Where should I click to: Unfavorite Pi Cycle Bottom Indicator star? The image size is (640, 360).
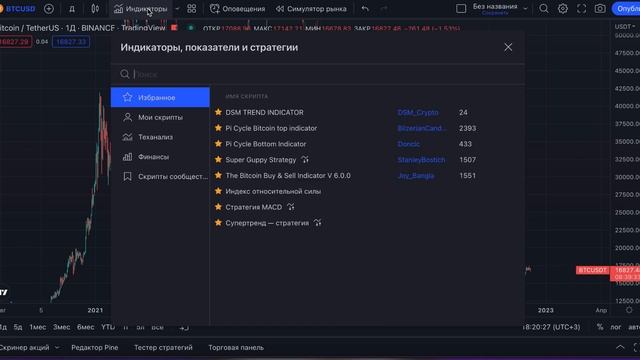(x=218, y=144)
